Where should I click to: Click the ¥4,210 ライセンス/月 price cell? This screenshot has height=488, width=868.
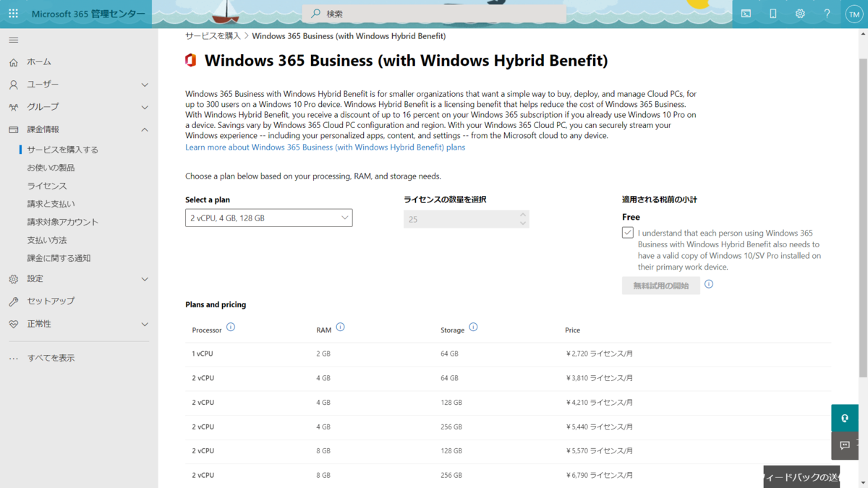(599, 403)
